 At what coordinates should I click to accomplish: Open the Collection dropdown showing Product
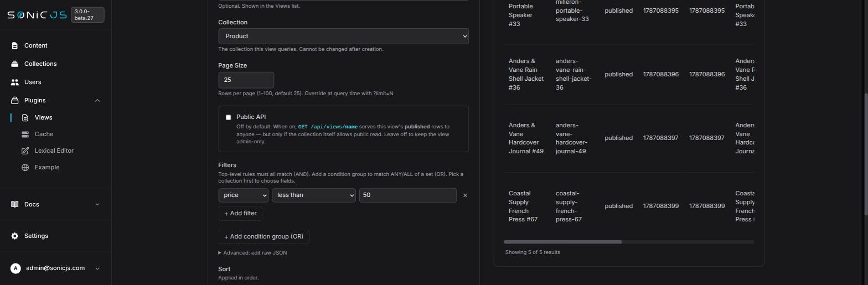click(x=343, y=36)
